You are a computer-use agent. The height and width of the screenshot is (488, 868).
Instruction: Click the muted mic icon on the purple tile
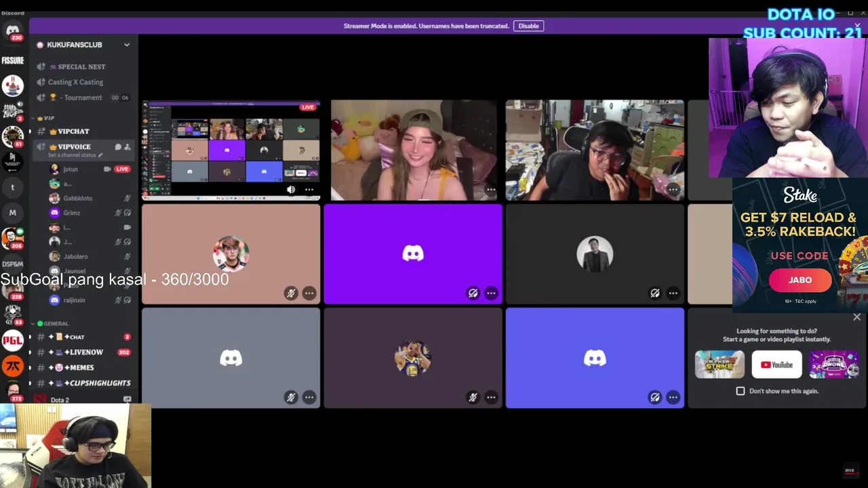point(473,293)
